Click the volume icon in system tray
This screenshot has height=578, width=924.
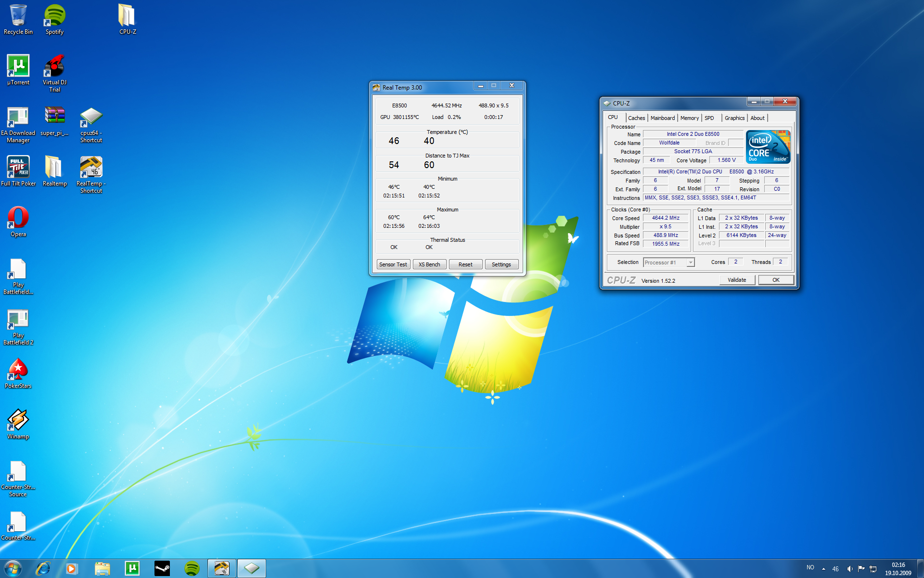click(x=850, y=569)
